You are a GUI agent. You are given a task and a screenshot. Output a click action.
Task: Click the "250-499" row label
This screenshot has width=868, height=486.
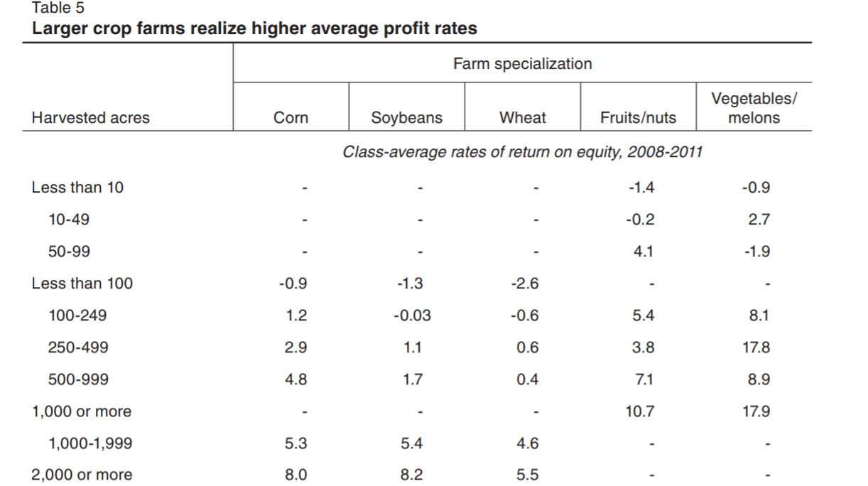tap(78, 347)
